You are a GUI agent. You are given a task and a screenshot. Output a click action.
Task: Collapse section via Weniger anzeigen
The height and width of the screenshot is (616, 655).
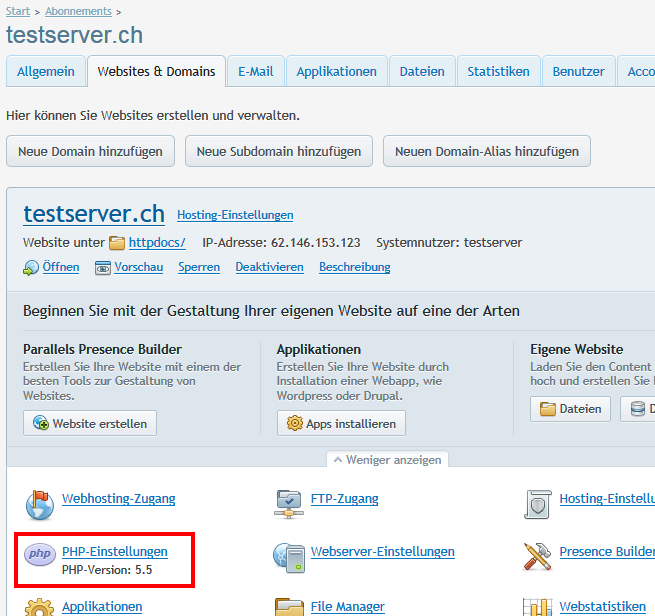point(388,460)
